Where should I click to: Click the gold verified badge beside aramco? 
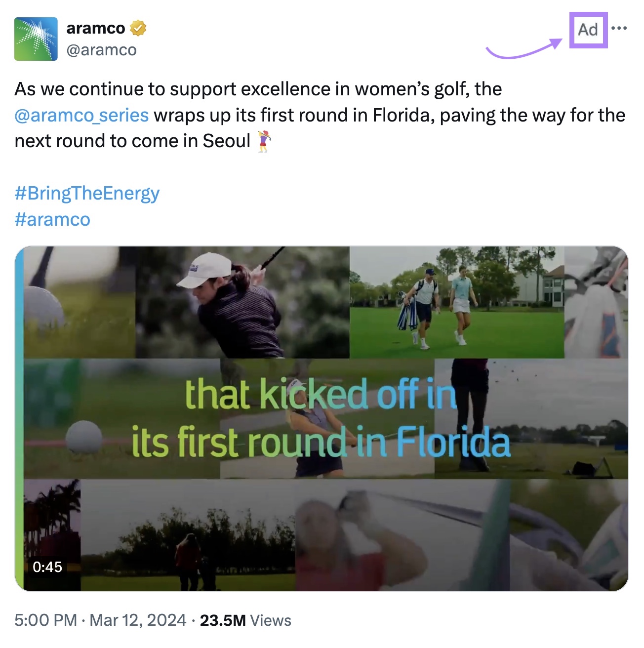pos(137,28)
